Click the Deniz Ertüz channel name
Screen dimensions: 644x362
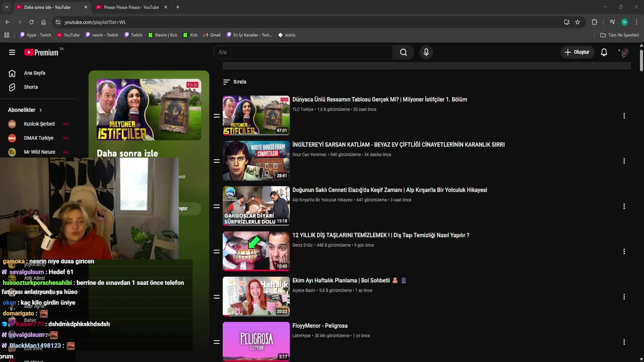pyautogui.click(x=302, y=245)
